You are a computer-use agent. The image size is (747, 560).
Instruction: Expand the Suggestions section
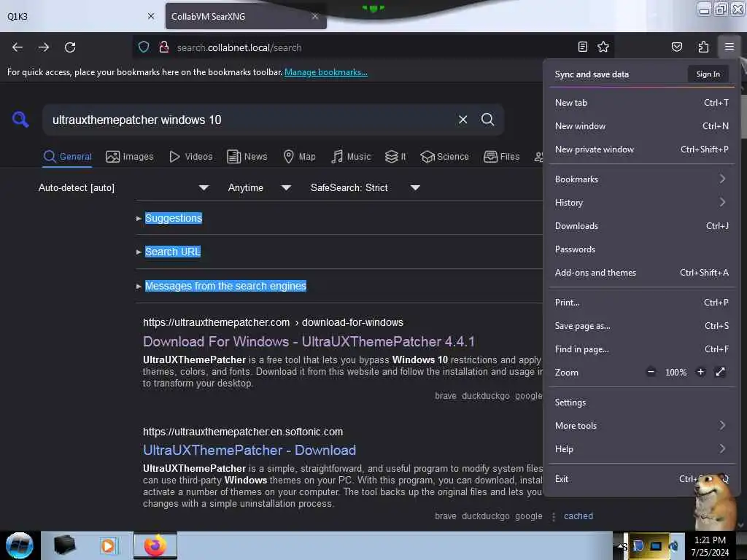coord(174,218)
